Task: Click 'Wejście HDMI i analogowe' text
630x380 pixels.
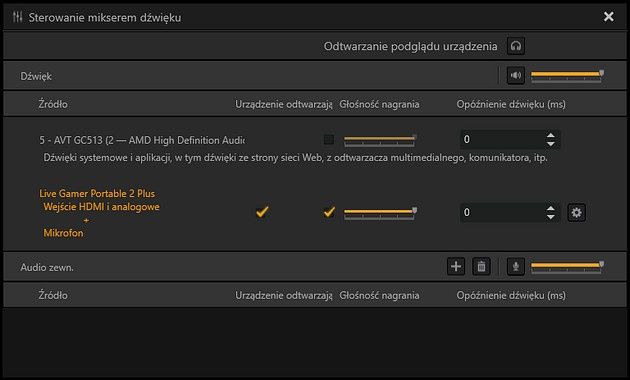Action: click(102, 207)
